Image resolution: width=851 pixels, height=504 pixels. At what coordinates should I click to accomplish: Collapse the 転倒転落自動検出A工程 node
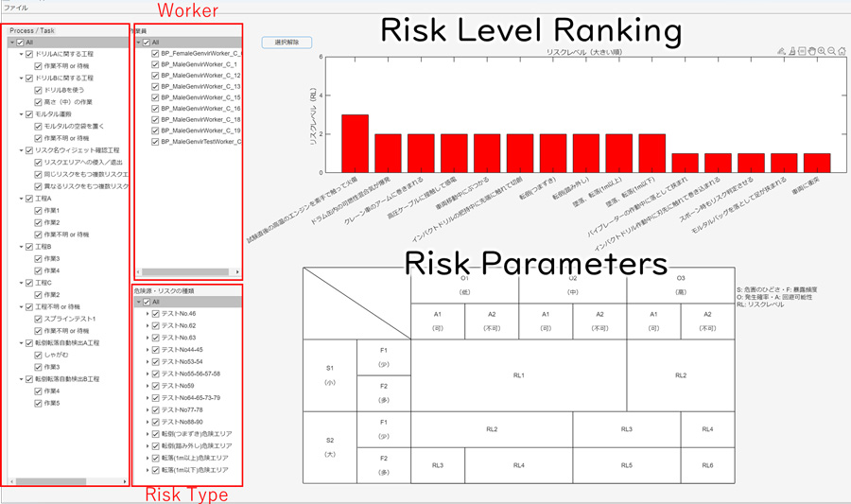21,343
